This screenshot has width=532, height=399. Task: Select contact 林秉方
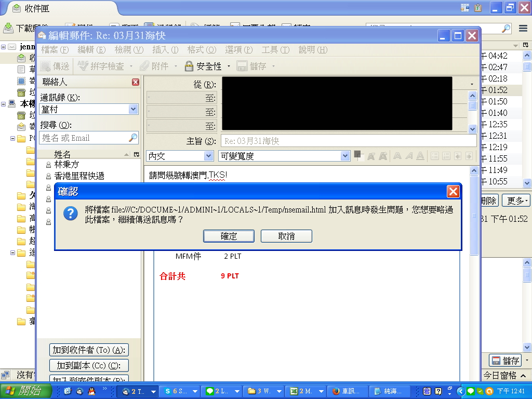(66, 165)
